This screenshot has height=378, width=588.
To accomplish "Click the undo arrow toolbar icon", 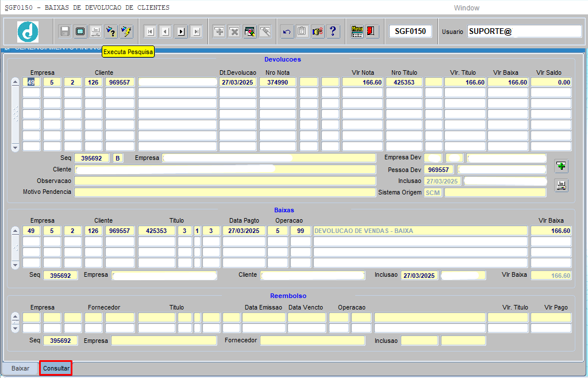I will click(x=287, y=32).
